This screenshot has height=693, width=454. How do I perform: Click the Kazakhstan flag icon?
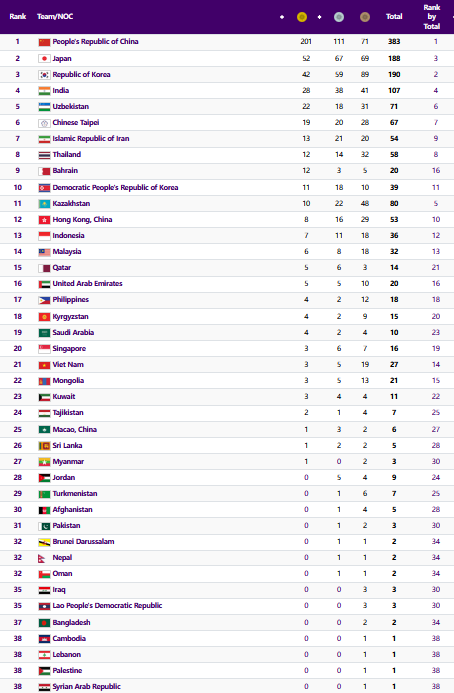tap(44, 204)
